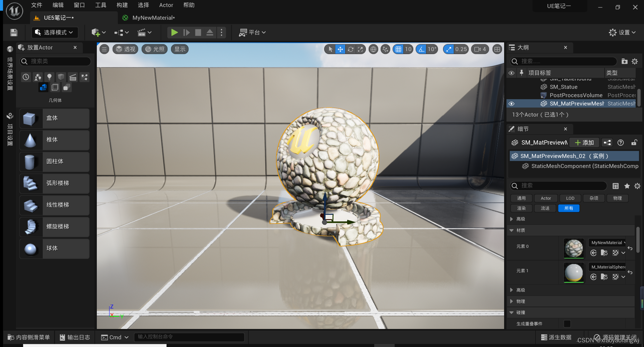The image size is (644, 347).
Task: Open the 选择模式 mode dropdown
Action: click(x=55, y=32)
